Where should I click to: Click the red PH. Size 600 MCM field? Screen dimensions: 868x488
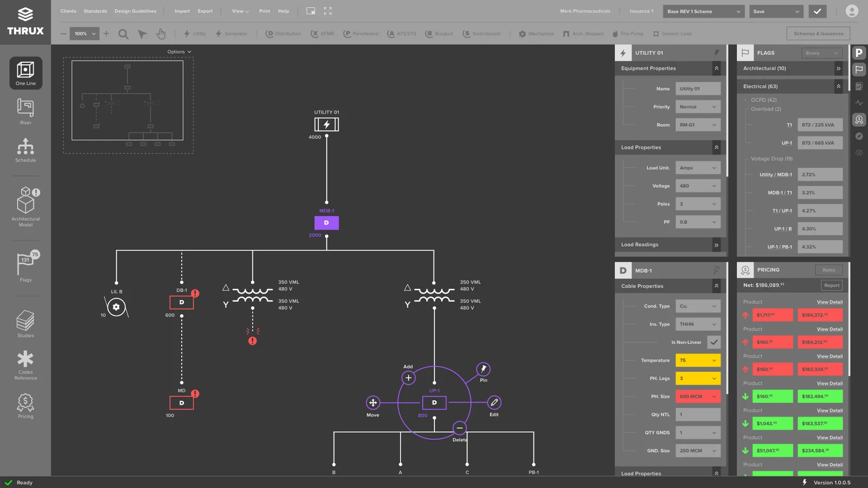tap(698, 396)
